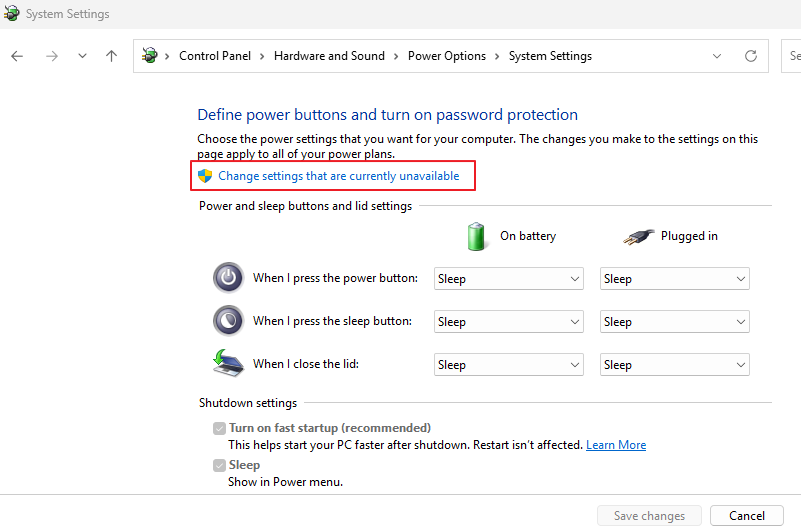Click the UAC shield icon
The width and height of the screenshot is (801, 529).
pos(205,176)
